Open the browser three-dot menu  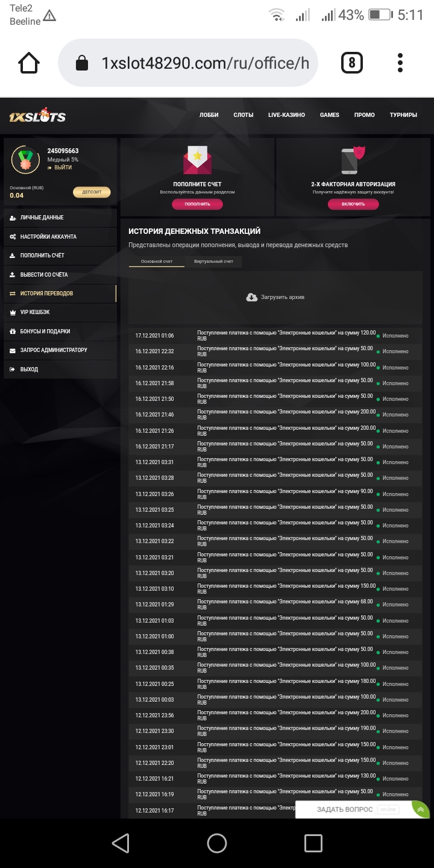click(x=400, y=63)
